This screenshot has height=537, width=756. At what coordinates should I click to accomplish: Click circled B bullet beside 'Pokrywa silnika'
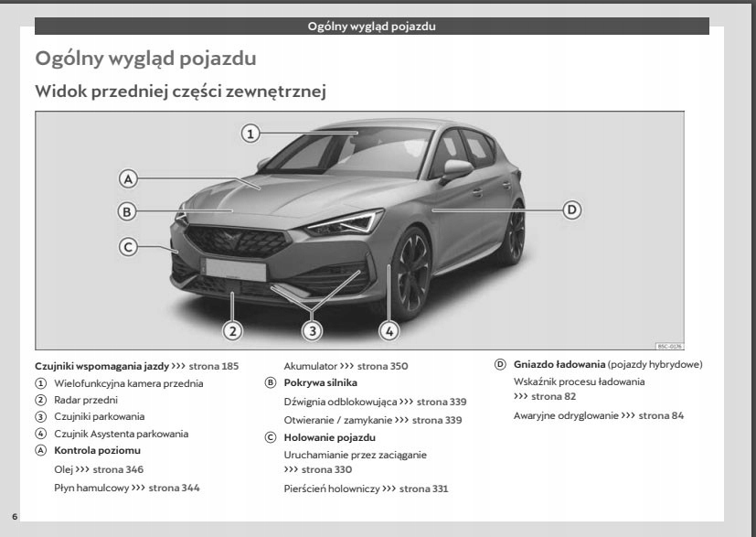(271, 382)
